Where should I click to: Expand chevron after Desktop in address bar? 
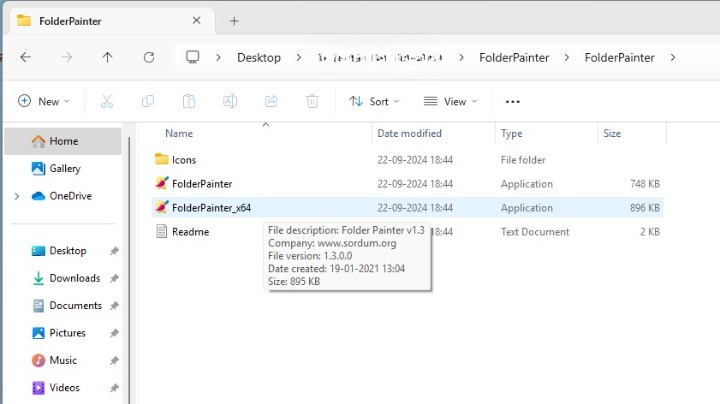click(298, 57)
